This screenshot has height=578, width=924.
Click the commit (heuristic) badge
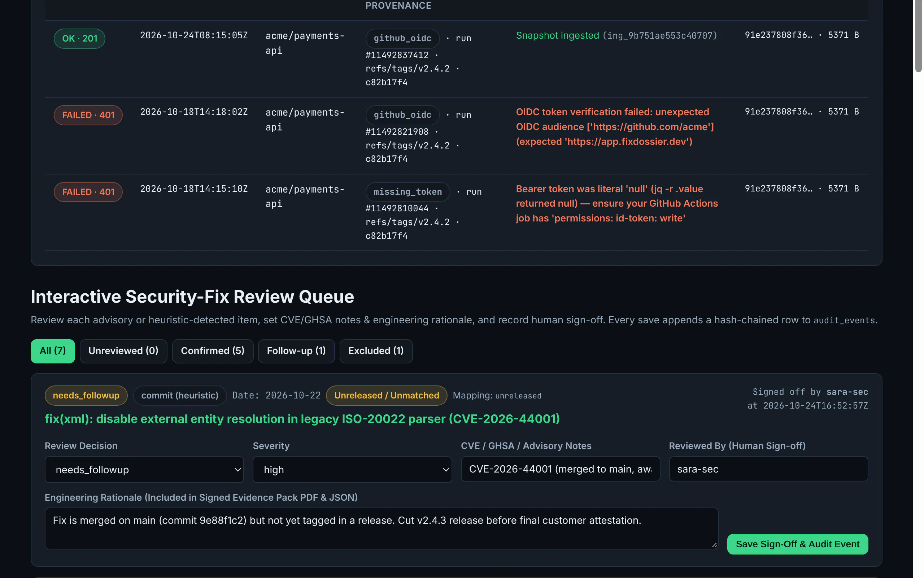pos(180,395)
